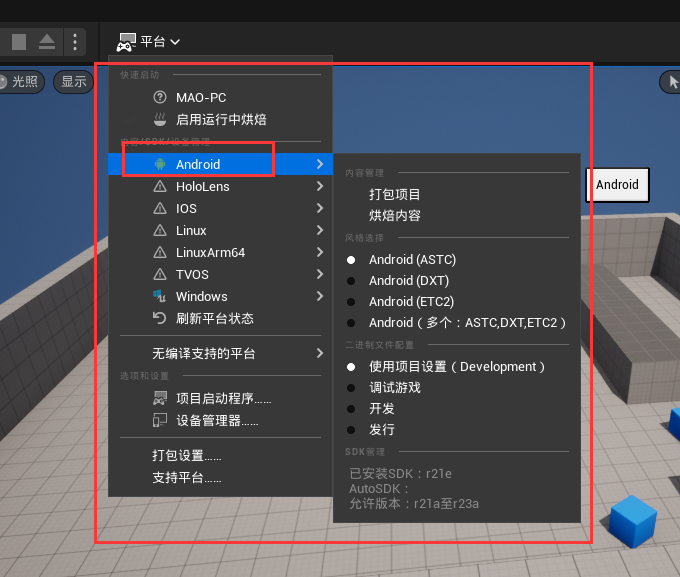Click the AutoSDK： status line

click(379, 488)
